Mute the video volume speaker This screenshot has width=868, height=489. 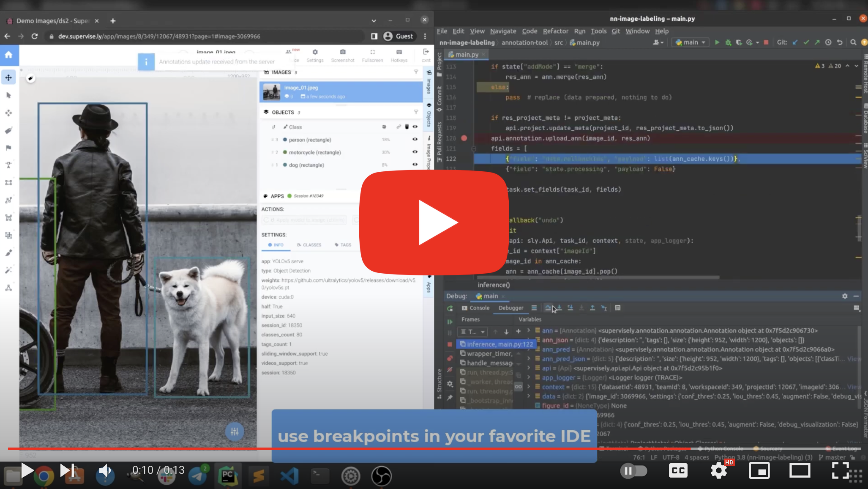(x=104, y=470)
